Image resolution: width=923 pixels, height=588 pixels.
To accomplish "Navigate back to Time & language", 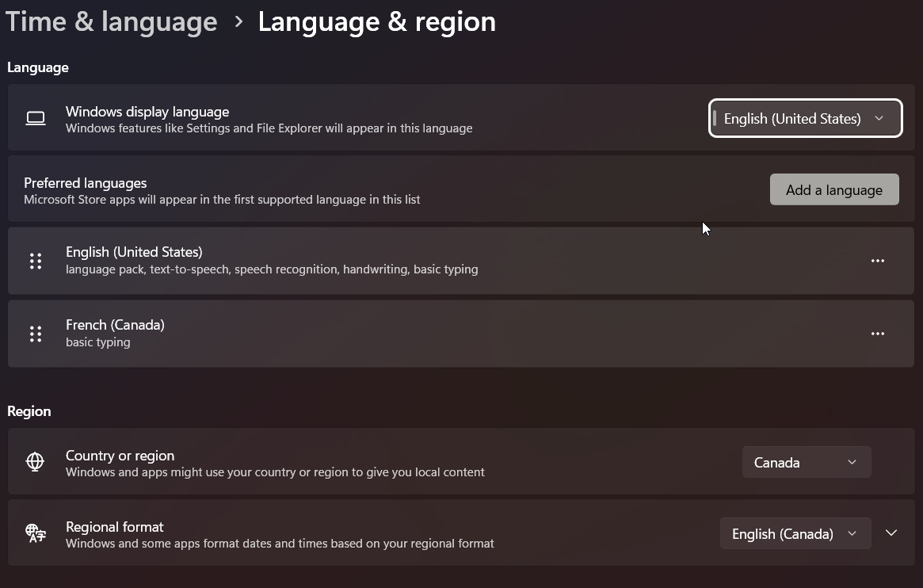I will point(111,21).
